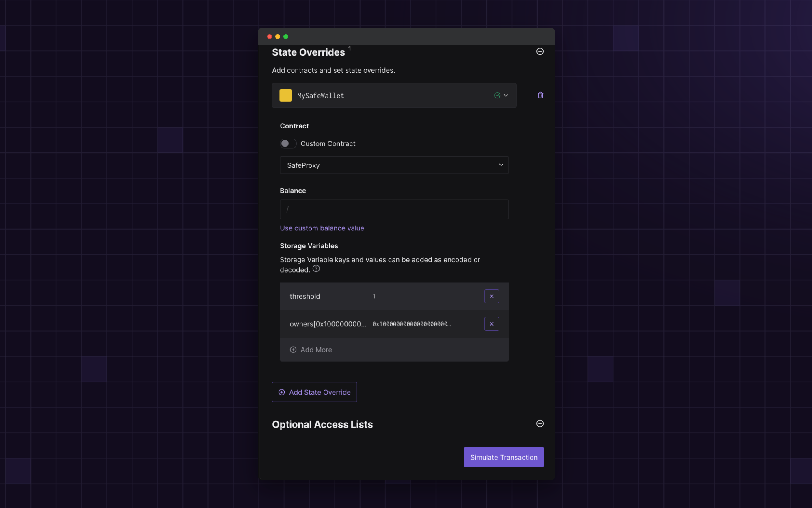Open the SafeProxy contract dropdown

click(394, 165)
